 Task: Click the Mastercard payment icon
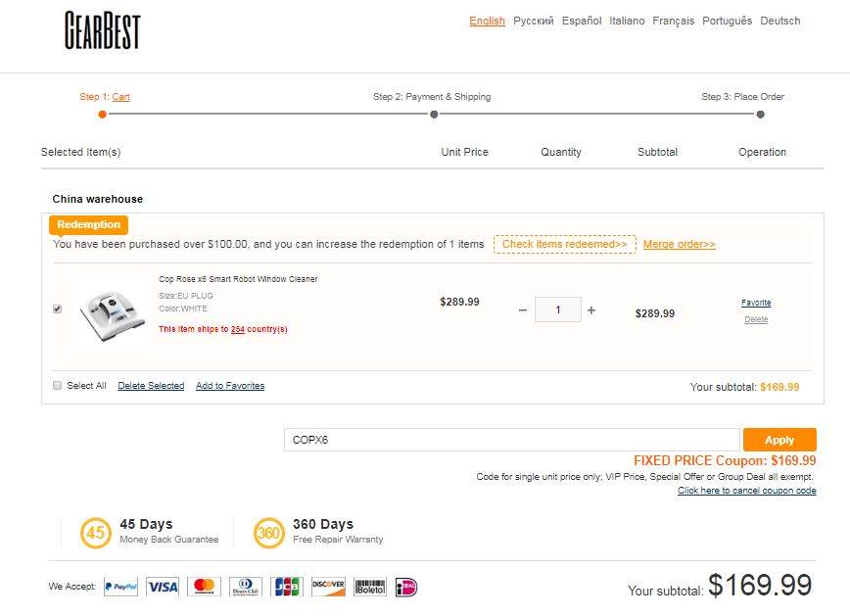click(x=204, y=587)
